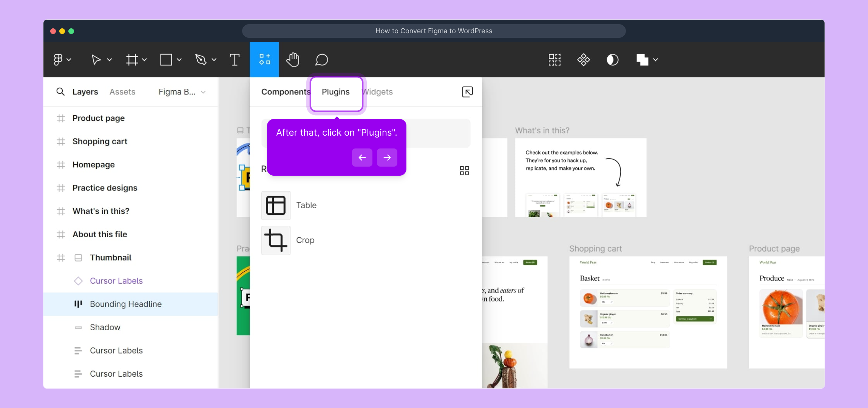
Task: Select the Text tool
Action: point(235,60)
